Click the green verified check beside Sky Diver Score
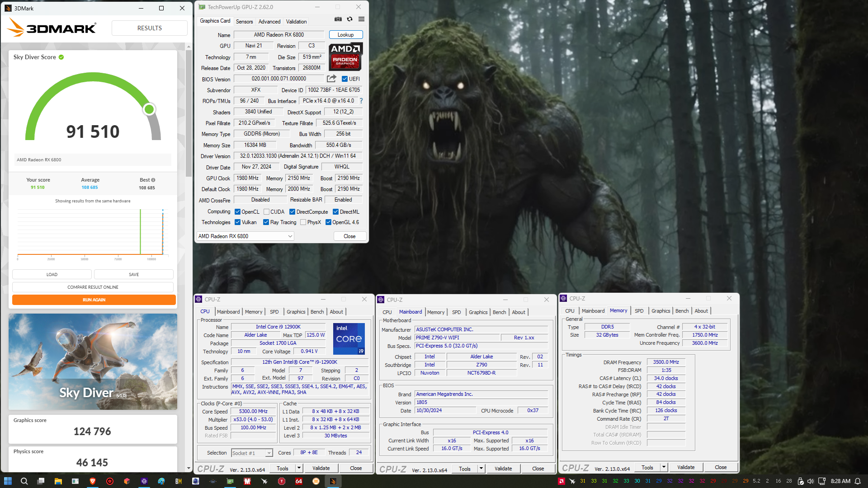 [61, 57]
